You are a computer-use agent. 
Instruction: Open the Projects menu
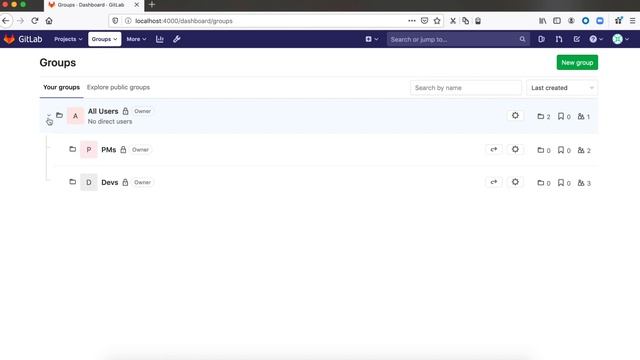click(68, 39)
